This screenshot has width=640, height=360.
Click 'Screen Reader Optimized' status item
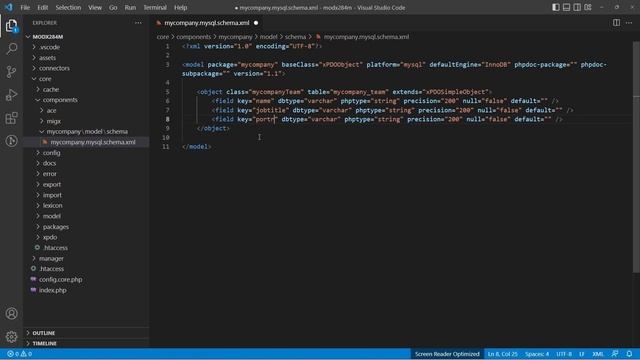click(x=447, y=354)
